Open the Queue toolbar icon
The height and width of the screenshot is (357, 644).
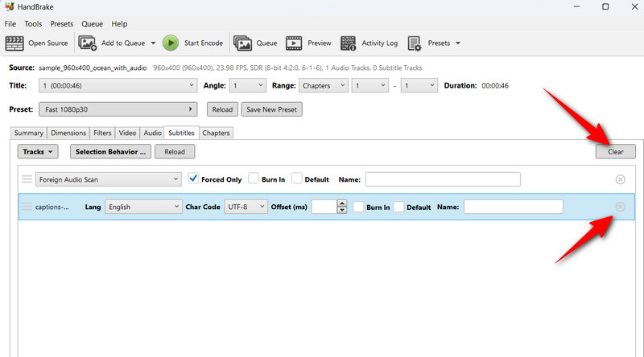tap(242, 43)
